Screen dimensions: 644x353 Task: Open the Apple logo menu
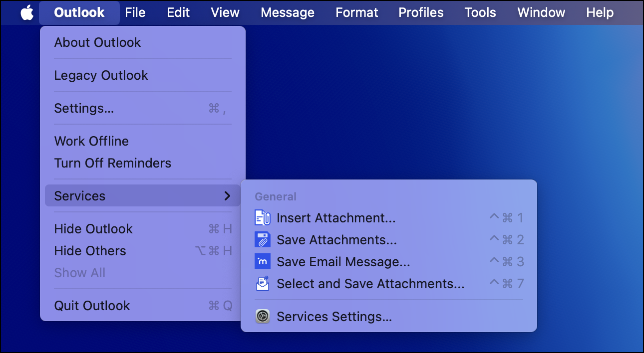tap(27, 12)
